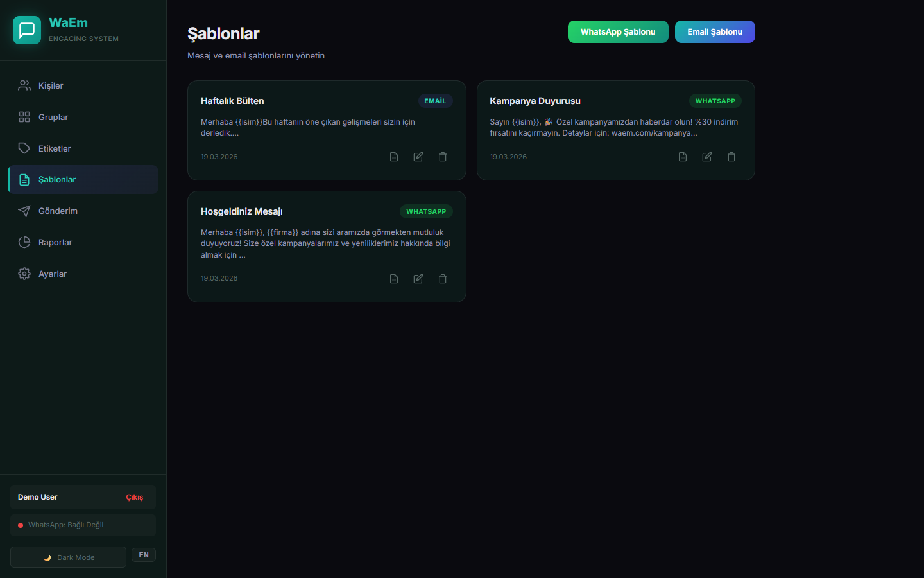The height and width of the screenshot is (578, 924).
Task: Switch language to EN
Action: (144, 555)
